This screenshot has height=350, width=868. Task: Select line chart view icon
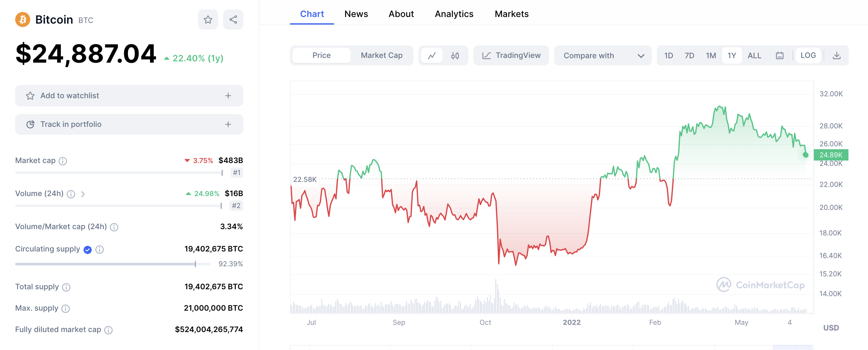click(x=432, y=55)
